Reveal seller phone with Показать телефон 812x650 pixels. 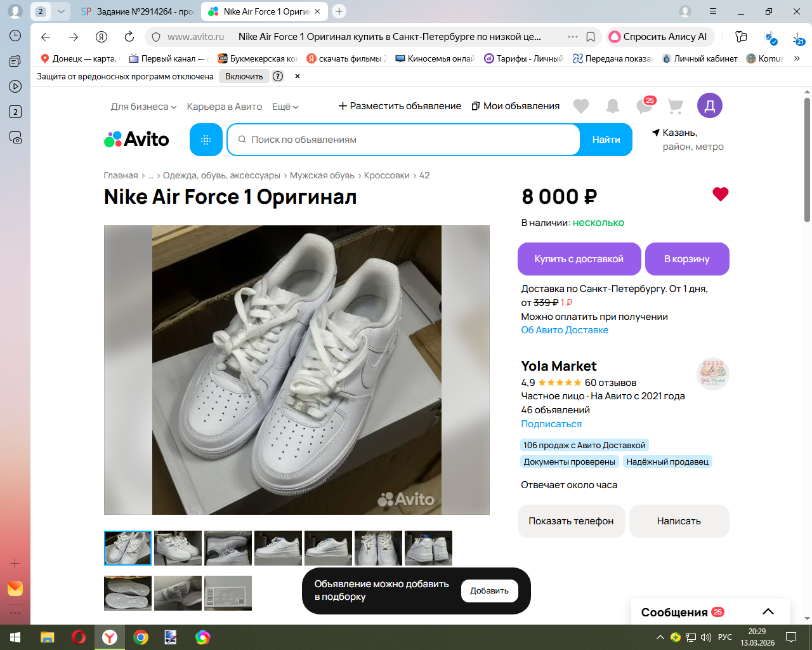point(571,521)
